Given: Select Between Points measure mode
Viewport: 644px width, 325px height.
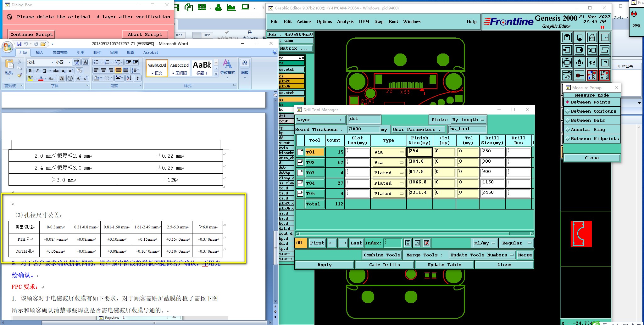Looking at the screenshot, I should (592, 102).
